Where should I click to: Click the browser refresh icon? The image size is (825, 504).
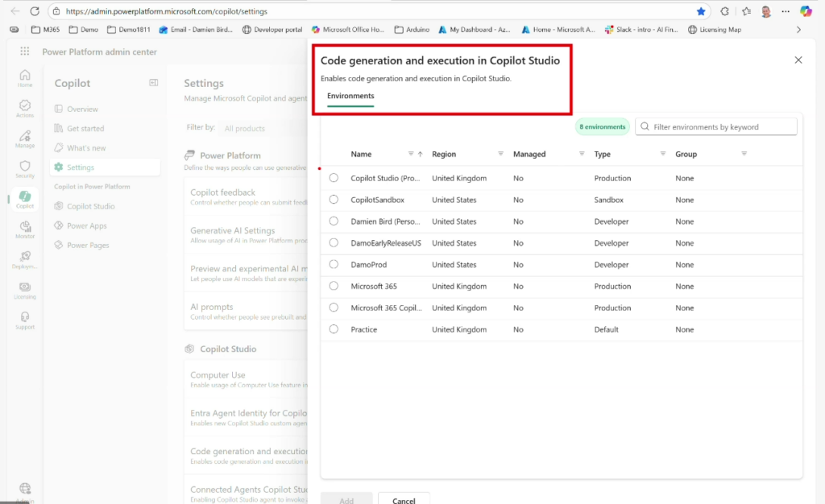35,11
